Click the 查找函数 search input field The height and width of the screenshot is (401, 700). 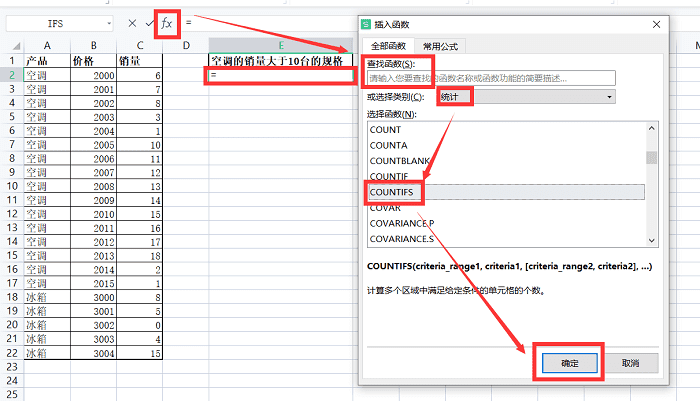click(491, 78)
